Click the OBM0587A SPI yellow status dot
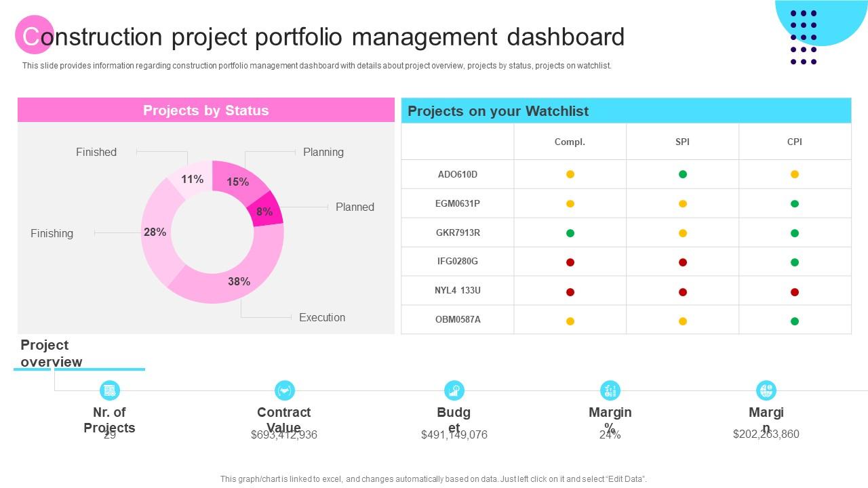 683,321
